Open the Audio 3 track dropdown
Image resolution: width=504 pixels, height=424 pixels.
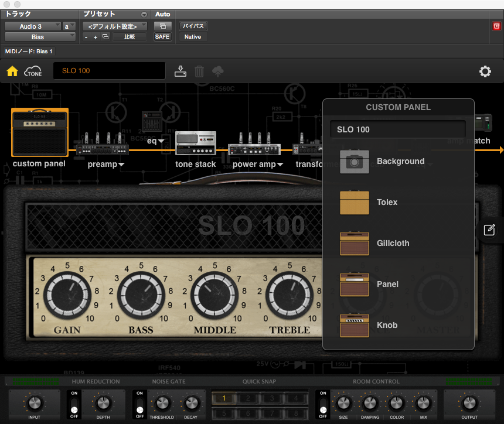pyautogui.click(x=32, y=26)
